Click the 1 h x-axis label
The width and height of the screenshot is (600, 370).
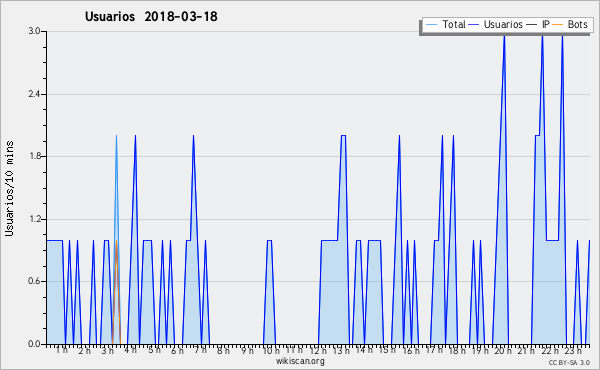pos(62,350)
